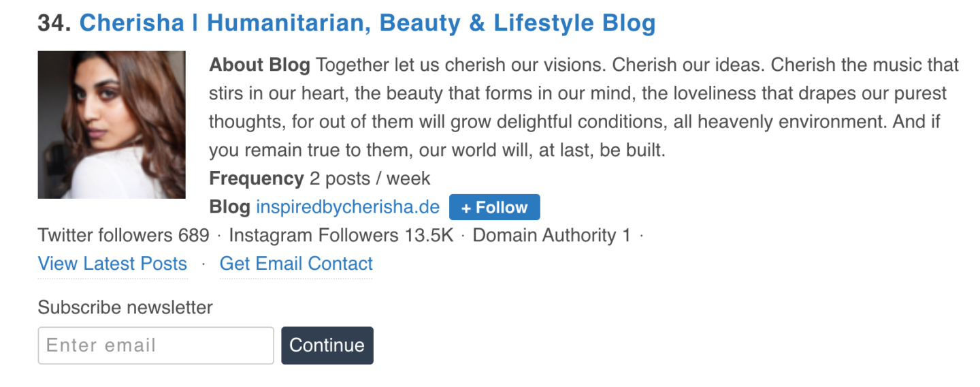Viewport: 980px width, 387px height.
Task: Click the blog author's profile photo
Action: point(112,125)
